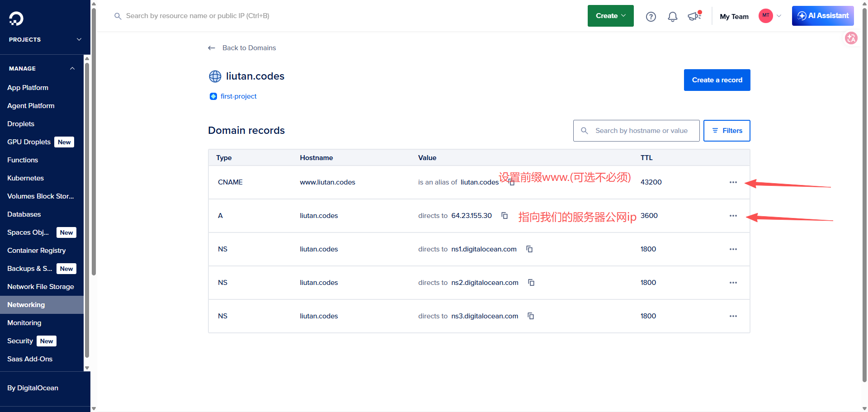The image size is (868, 412).
Task: Open Databases in sidebar
Action: click(24, 214)
